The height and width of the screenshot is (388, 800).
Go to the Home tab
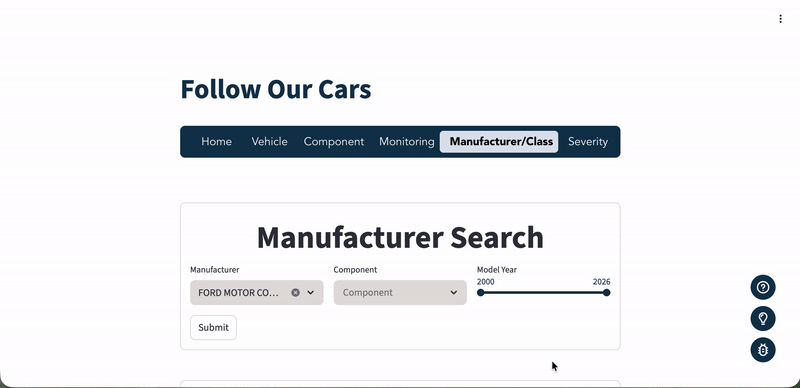216,142
